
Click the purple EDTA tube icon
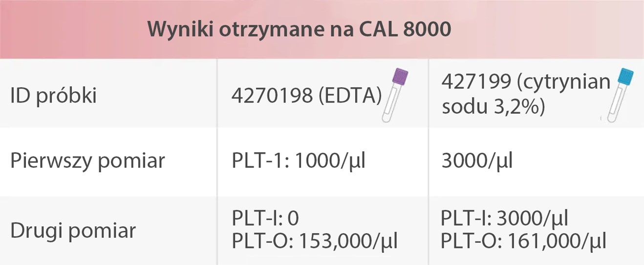click(x=396, y=94)
